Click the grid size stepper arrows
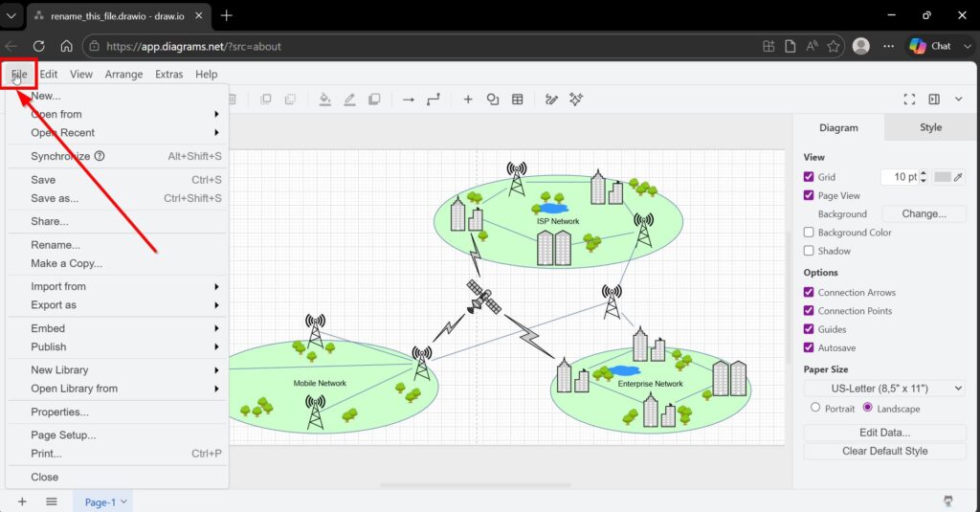Viewport: 980px width, 512px height. click(x=924, y=177)
